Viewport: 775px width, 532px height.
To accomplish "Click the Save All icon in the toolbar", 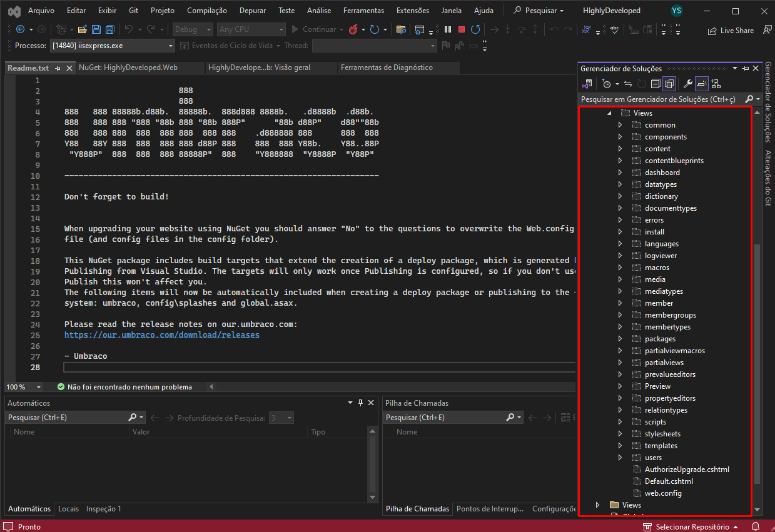I will pyautogui.click(x=109, y=29).
